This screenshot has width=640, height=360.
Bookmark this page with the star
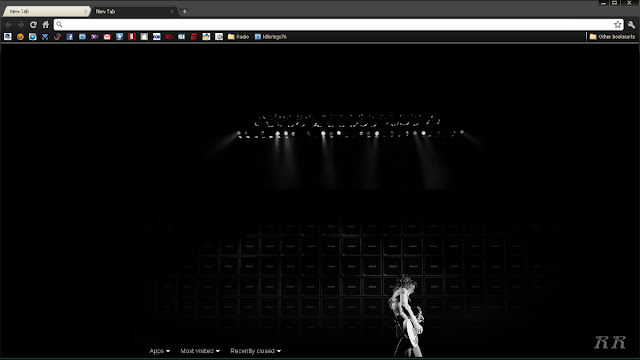[x=618, y=24]
